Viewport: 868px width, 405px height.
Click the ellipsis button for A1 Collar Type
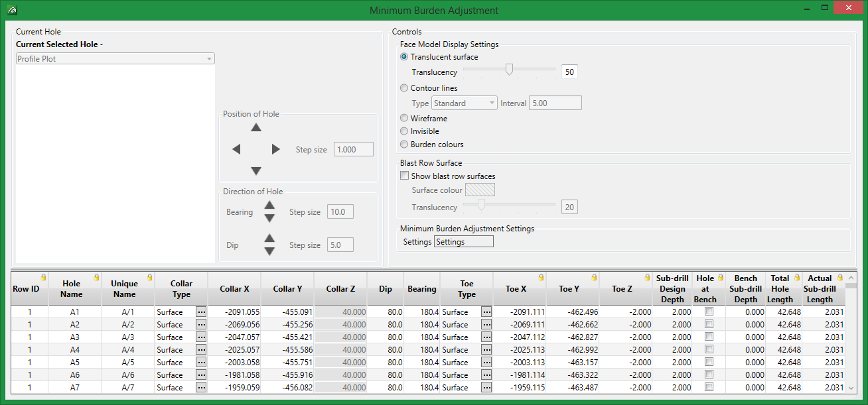tap(201, 312)
